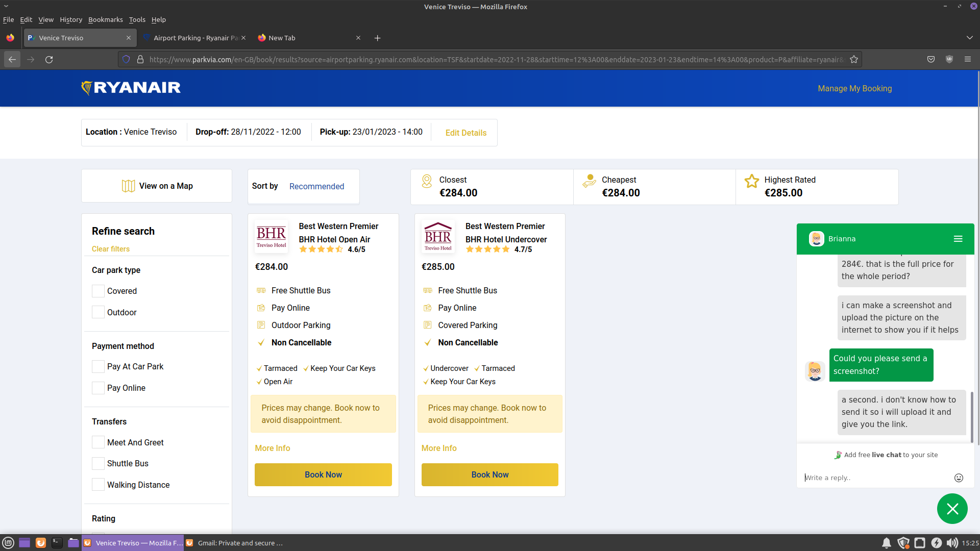Switch to the Airport Parking Ryanair tab

tap(194, 38)
